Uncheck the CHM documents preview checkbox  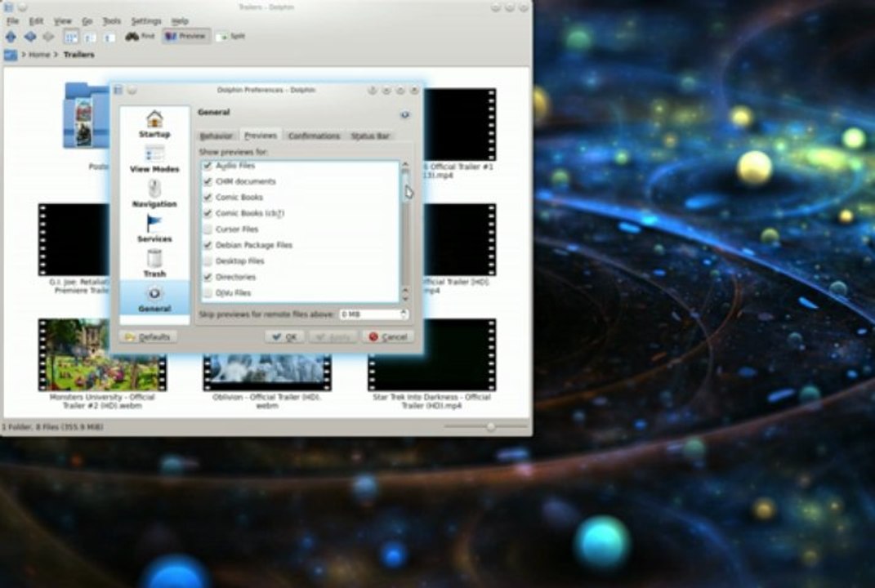[x=208, y=181]
